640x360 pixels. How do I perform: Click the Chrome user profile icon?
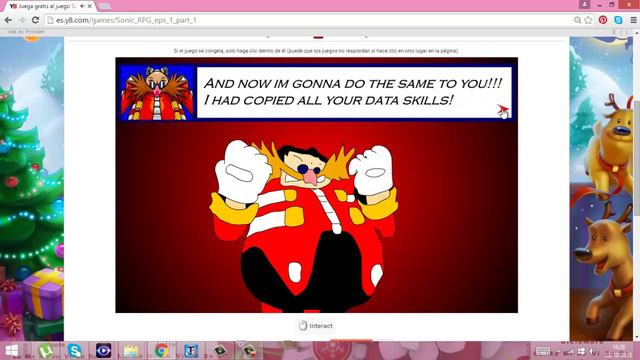click(584, 4)
